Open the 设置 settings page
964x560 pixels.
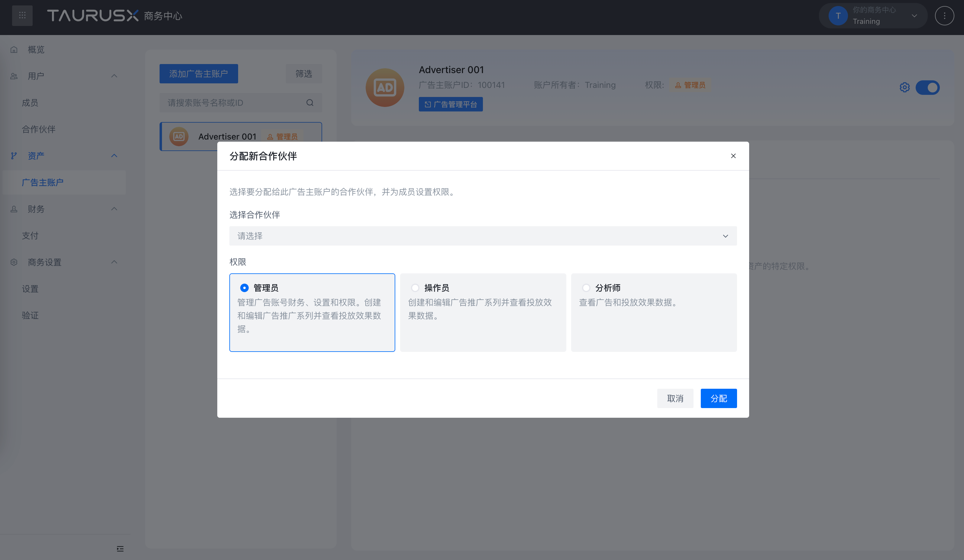tap(30, 288)
